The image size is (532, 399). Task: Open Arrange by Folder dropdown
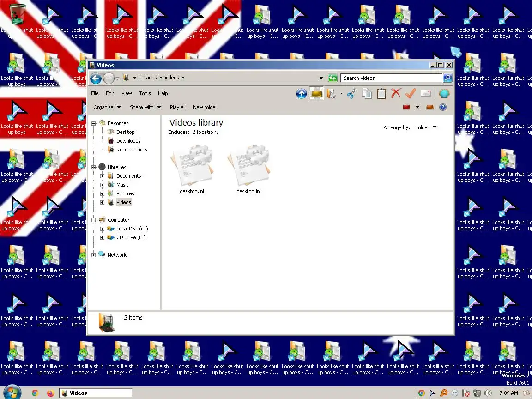click(426, 127)
